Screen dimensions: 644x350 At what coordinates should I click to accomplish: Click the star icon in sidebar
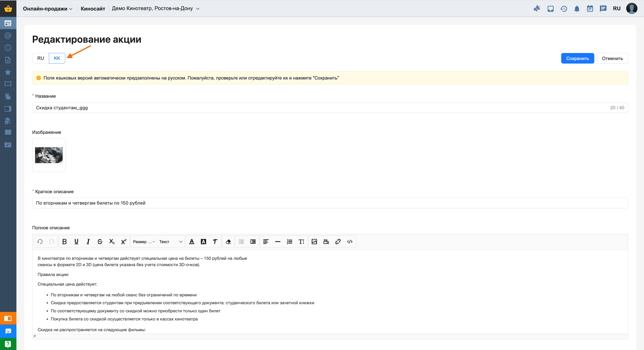(x=8, y=72)
